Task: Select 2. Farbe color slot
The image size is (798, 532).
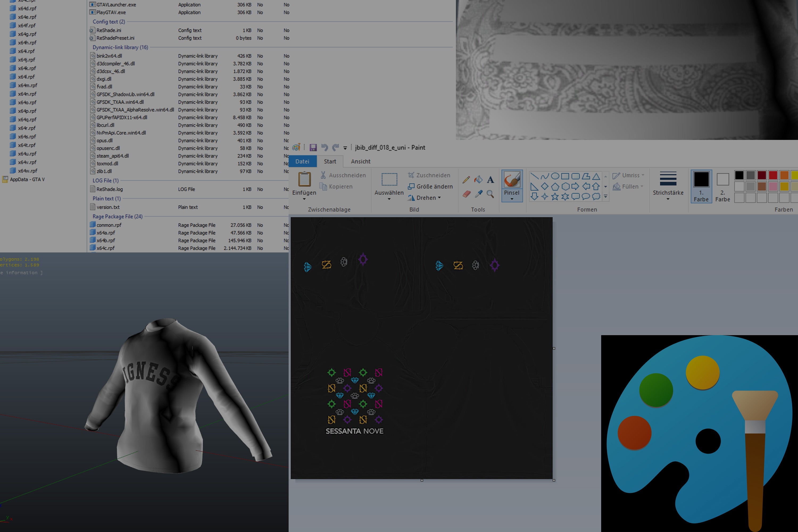Action: [722, 186]
